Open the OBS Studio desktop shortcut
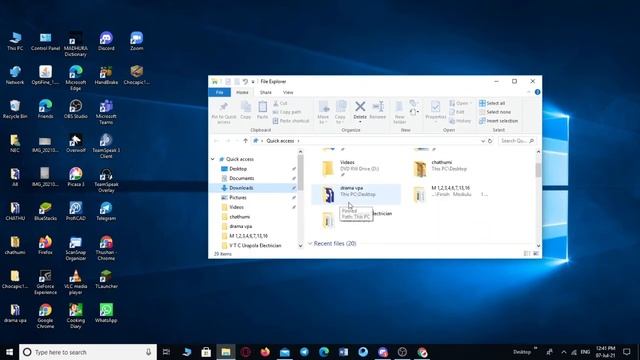The width and height of the screenshot is (640, 360). point(76,109)
